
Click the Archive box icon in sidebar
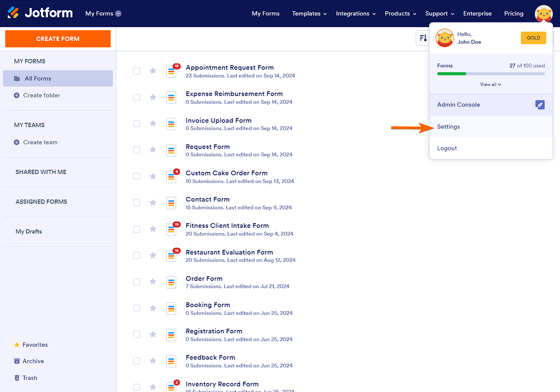pyautogui.click(x=17, y=361)
